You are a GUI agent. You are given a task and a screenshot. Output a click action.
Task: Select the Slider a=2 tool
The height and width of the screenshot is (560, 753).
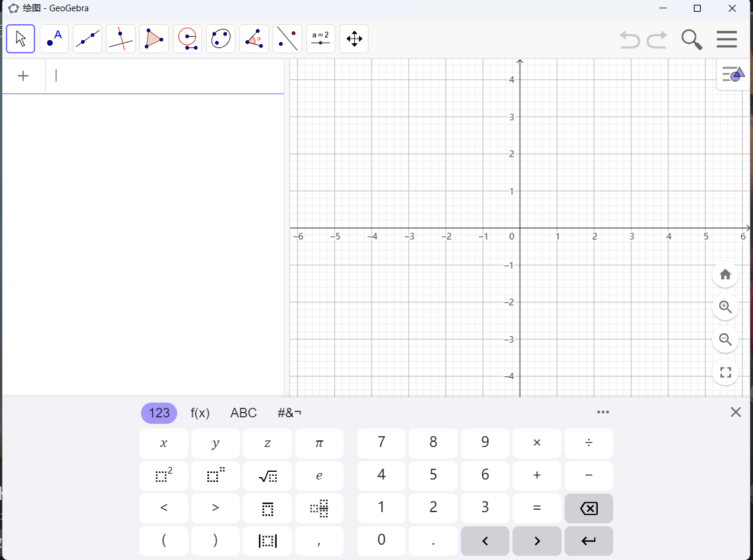point(321,39)
